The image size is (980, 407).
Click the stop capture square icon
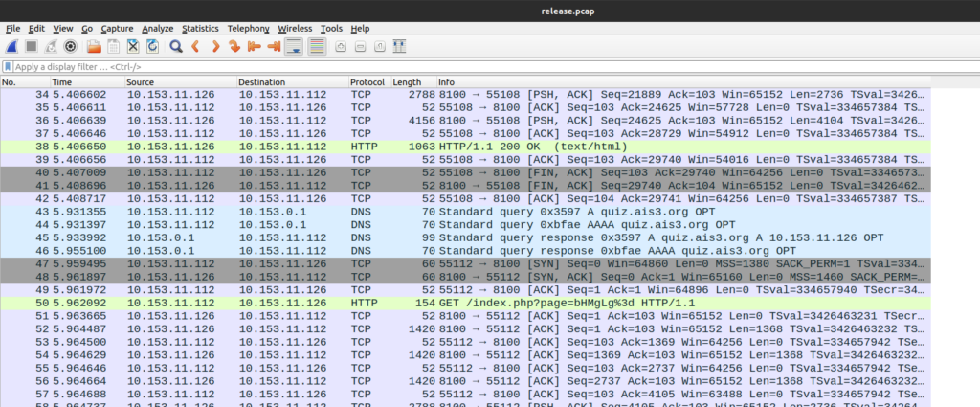point(32,46)
